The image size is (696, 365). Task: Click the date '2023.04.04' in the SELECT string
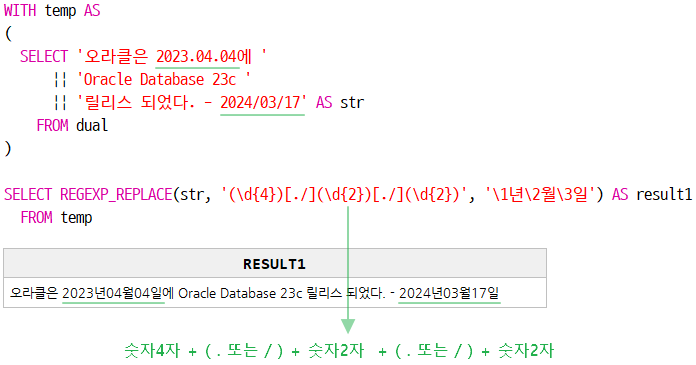pyautogui.click(x=198, y=56)
